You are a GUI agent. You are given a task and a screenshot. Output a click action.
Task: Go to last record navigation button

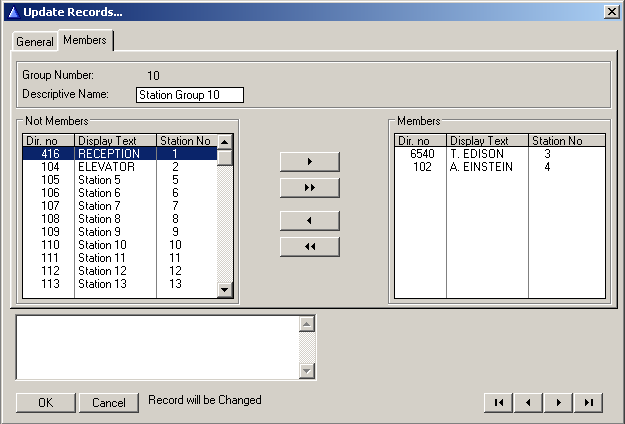coord(589,402)
